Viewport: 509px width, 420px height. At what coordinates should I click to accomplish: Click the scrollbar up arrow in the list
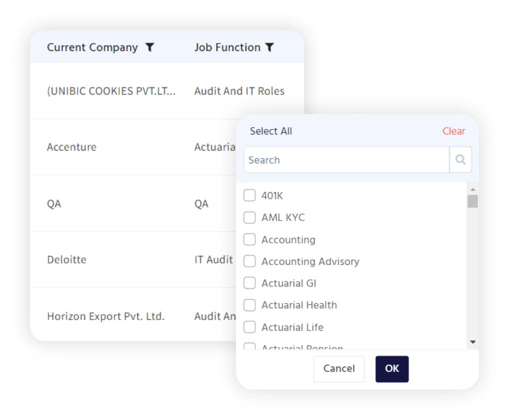tap(471, 189)
